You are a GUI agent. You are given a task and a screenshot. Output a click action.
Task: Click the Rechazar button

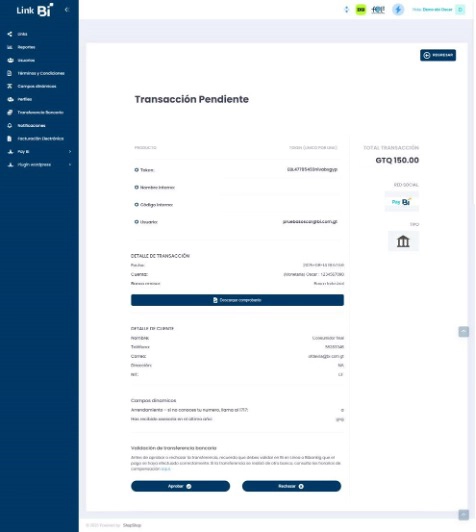pos(291,486)
